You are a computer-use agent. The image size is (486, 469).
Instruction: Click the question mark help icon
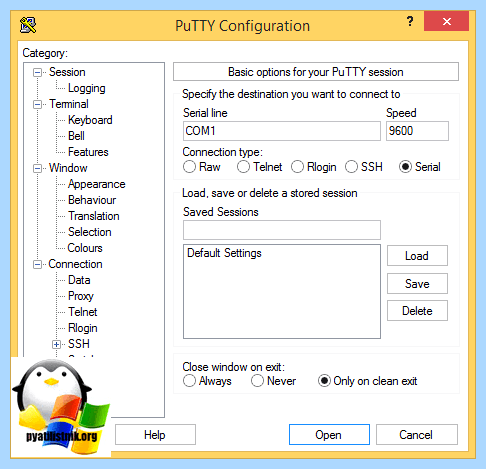pyautogui.click(x=410, y=22)
